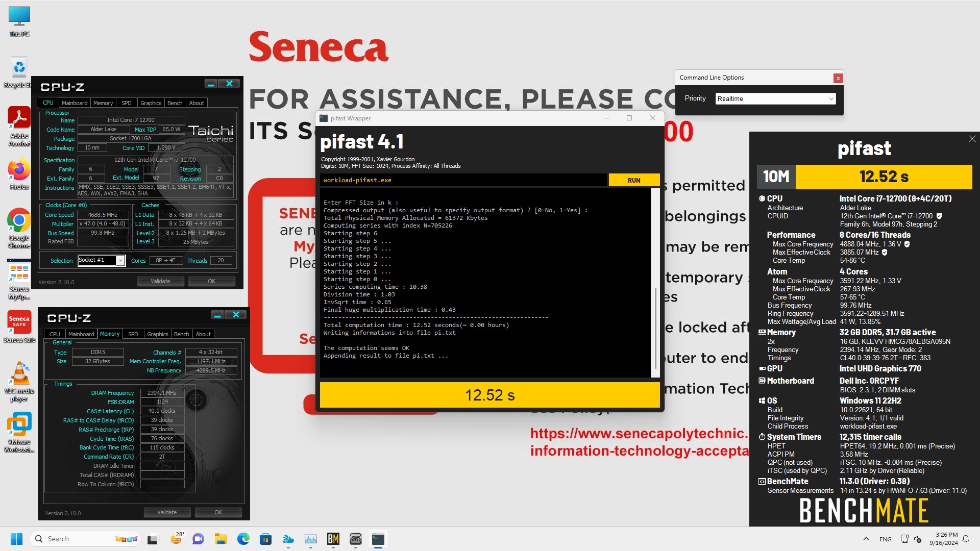Click 'Dell Inc. 0RCPYF' motherboard entry
Screen dimensions: 980x551
click(x=869, y=381)
